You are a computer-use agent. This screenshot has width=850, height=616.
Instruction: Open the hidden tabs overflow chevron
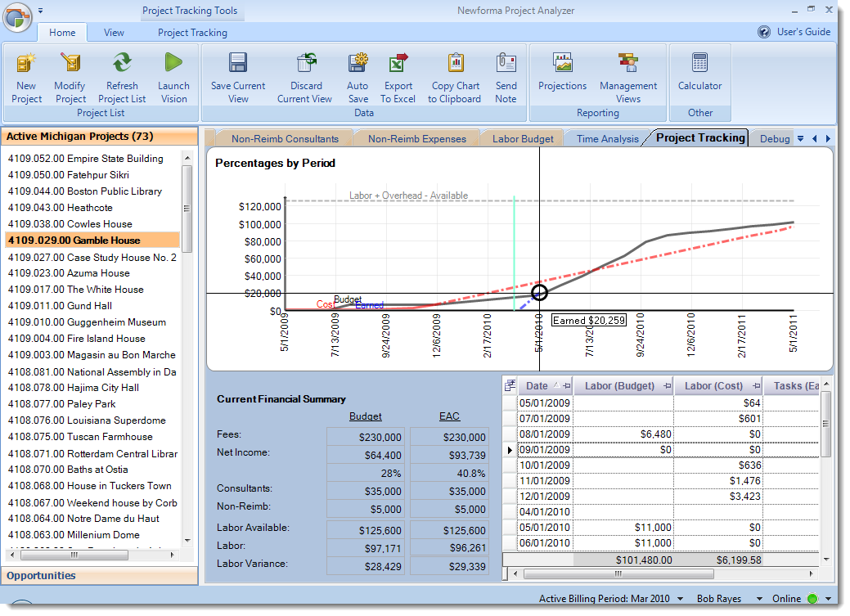pyautogui.click(x=802, y=138)
